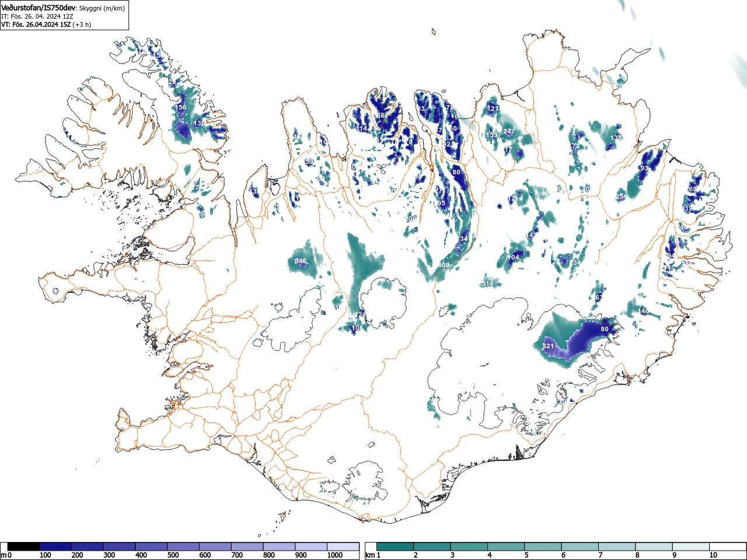Image resolution: width=747 pixels, height=560 pixels.
Task: Click the 7–8 km pale teal swatch
Action: 618,547
